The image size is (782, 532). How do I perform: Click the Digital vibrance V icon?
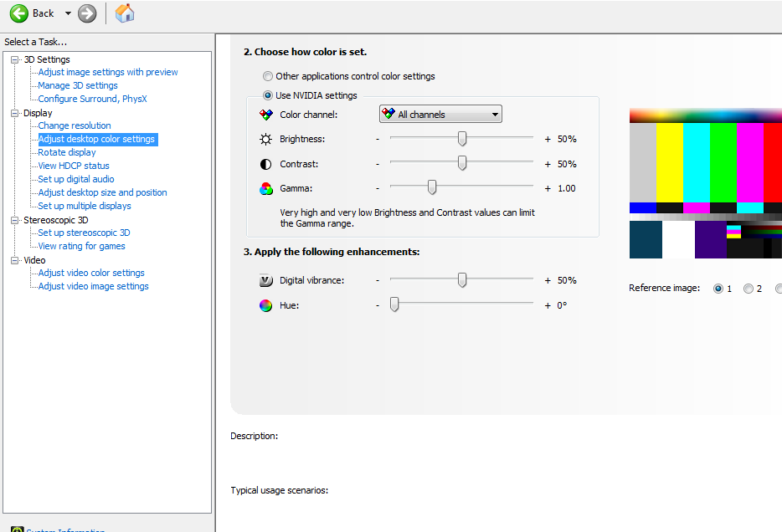[x=265, y=280]
